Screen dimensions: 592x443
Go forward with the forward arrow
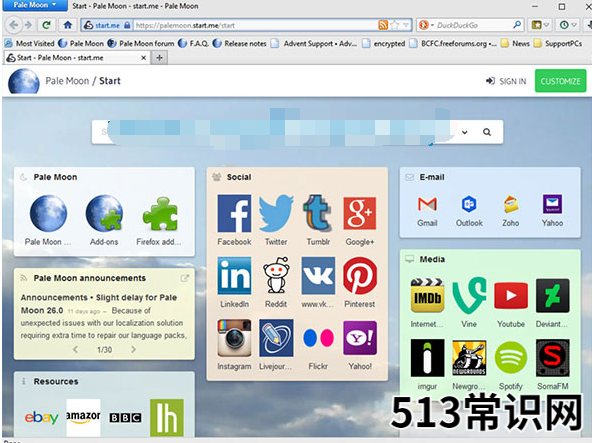tap(28, 25)
